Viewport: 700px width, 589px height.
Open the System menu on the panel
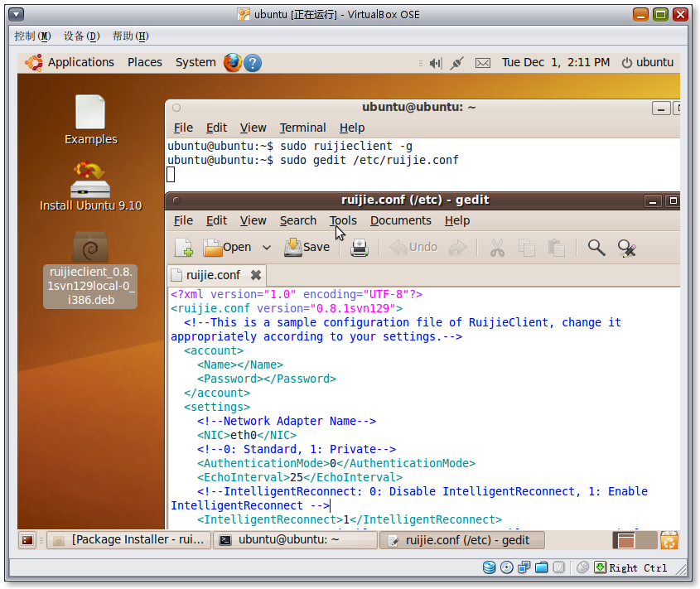coord(196,62)
